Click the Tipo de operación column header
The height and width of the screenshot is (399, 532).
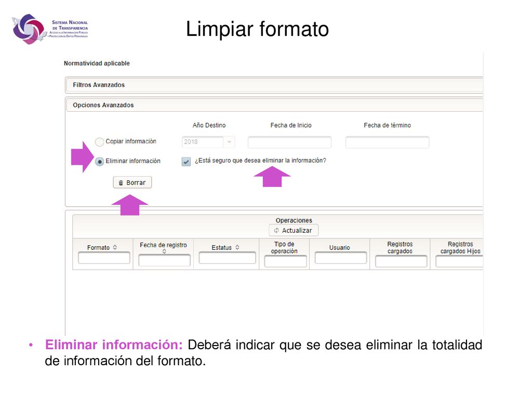click(x=284, y=248)
